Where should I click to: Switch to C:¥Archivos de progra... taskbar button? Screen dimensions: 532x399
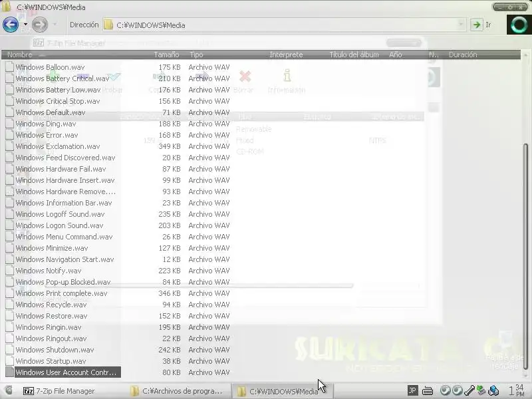pyautogui.click(x=176, y=391)
